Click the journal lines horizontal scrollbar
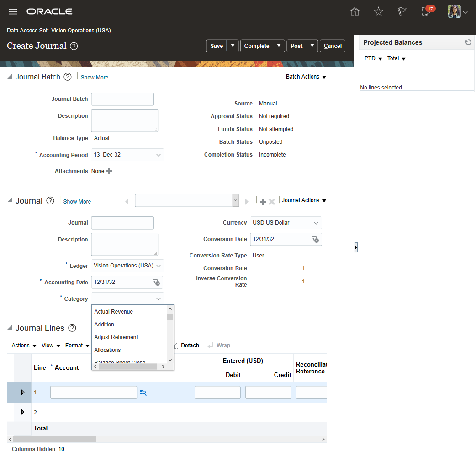 tap(55, 440)
